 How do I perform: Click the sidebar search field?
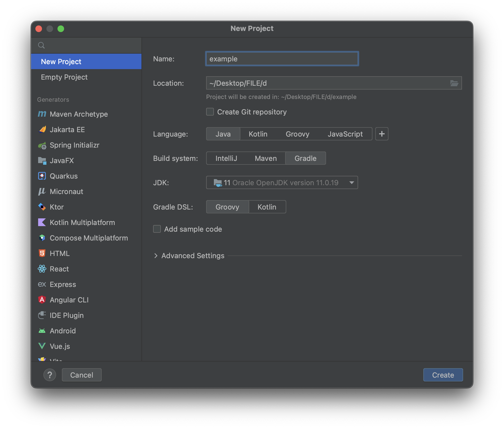86,45
